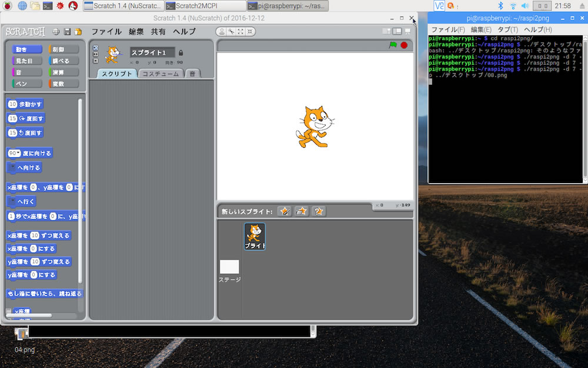Switch to small stage layout
This screenshot has height=368, width=588.
pyautogui.click(x=386, y=32)
